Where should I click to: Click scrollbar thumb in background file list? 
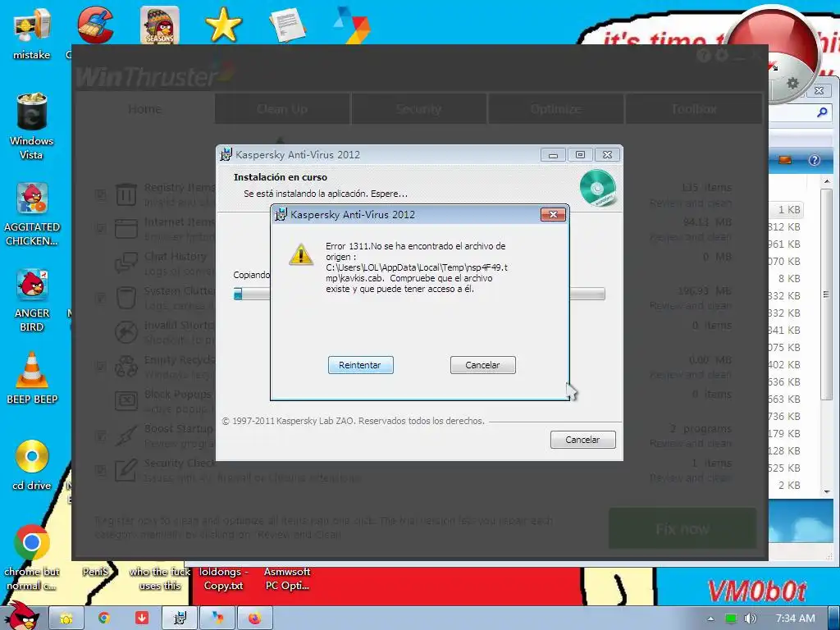[827, 294]
